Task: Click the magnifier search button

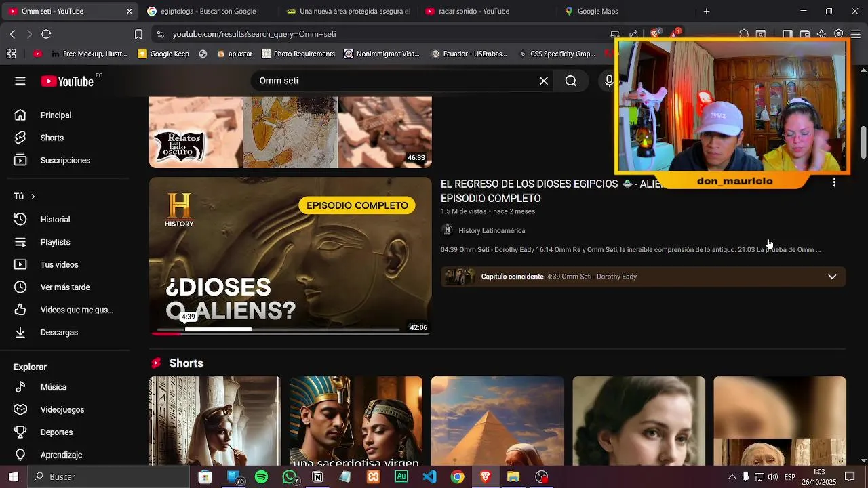Action: (571, 81)
